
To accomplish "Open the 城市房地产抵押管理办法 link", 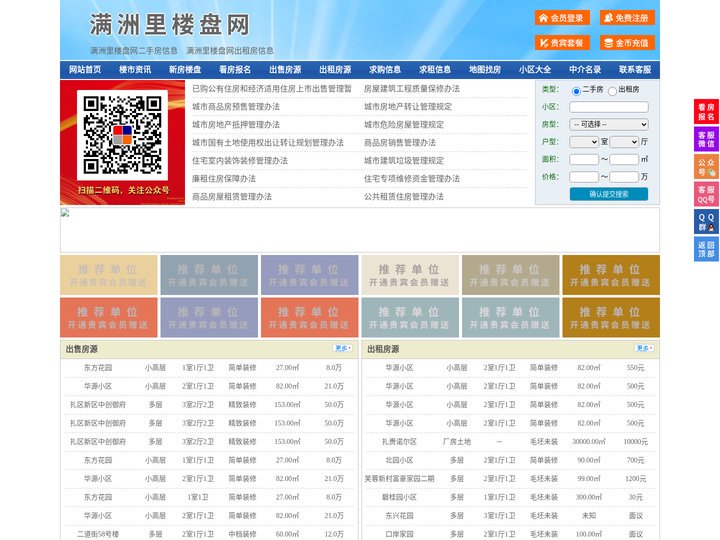I will pos(236,124).
